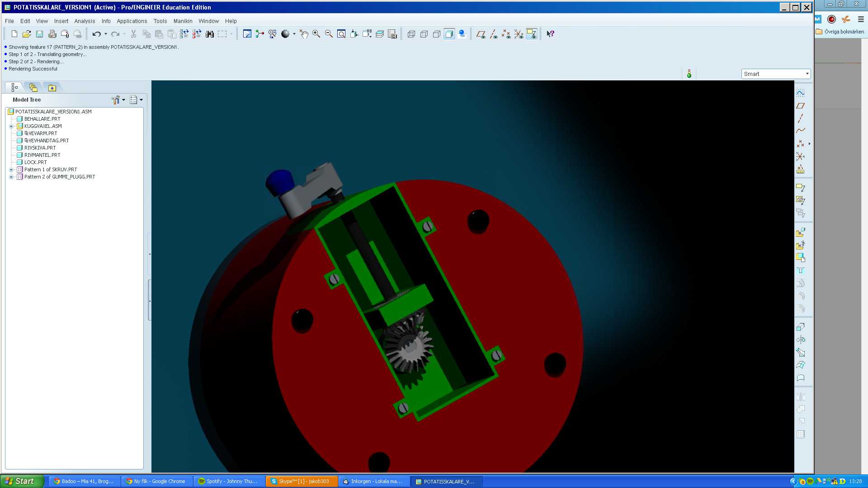Viewport: 868px width, 488px height.
Task: Switch to the Model Tree tab icon
Action: [x=14, y=88]
